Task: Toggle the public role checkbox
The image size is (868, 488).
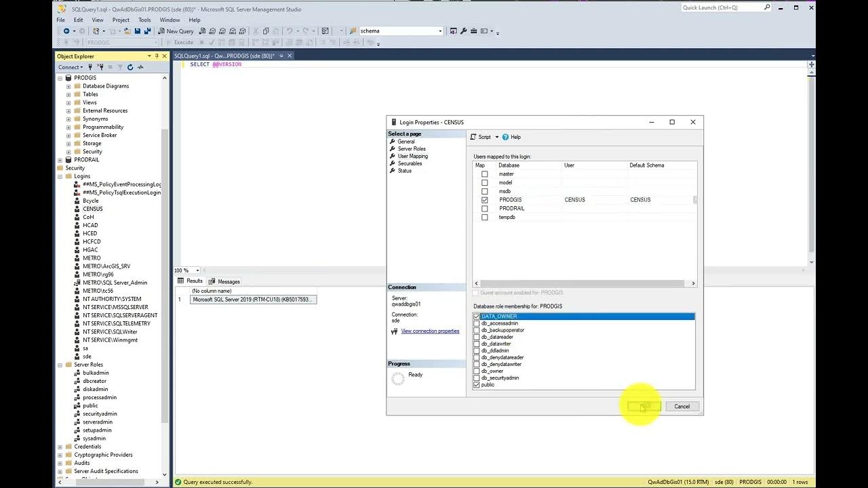Action: pos(477,385)
